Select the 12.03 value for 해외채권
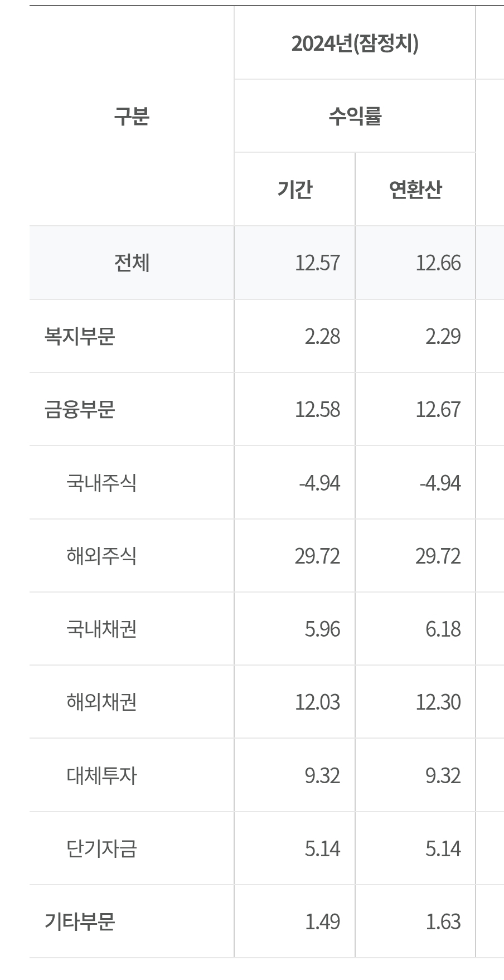This screenshot has width=504, height=980. point(317,702)
